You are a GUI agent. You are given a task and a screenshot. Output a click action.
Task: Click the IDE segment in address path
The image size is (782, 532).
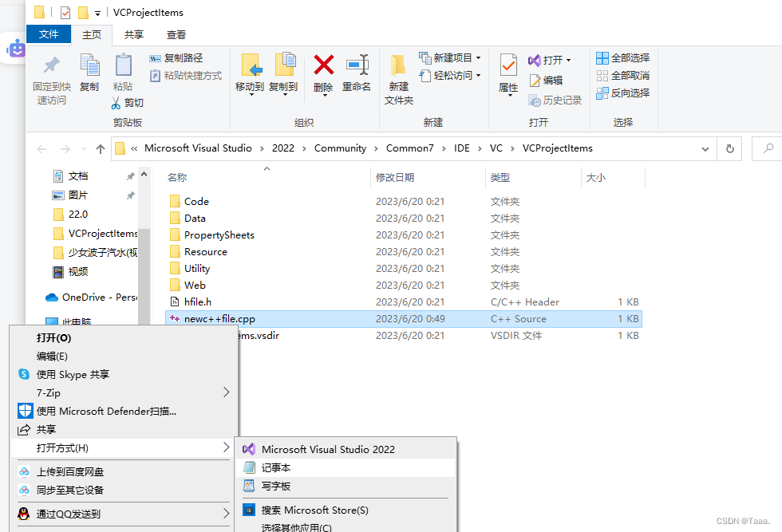461,148
